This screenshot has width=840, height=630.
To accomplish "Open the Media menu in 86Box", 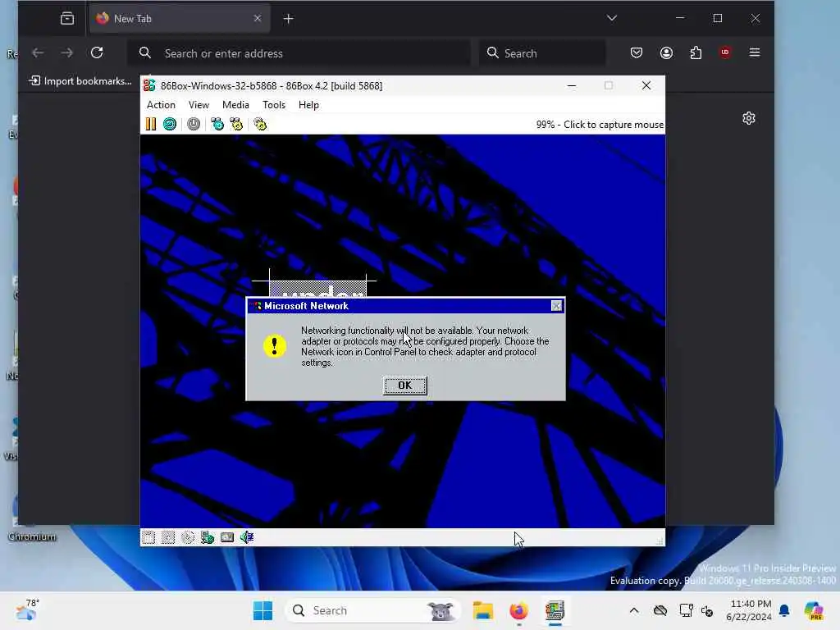I will [235, 105].
